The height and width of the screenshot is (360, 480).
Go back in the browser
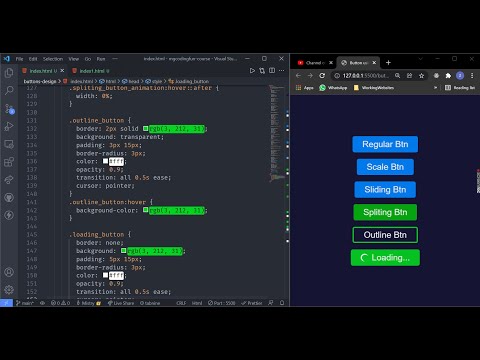(298, 76)
